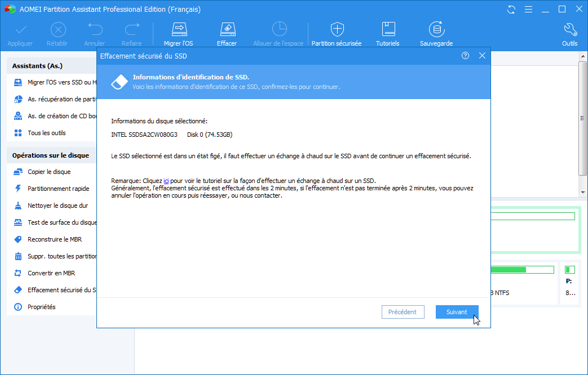
Task: Click the vertical scrollbar up arrow
Action: click(582, 56)
